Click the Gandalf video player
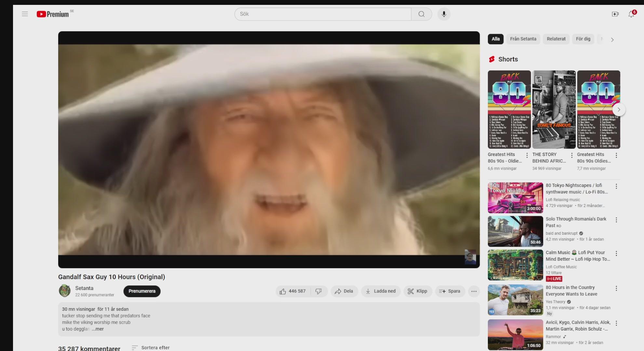The height and width of the screenshot is (351, 644). tap(269, 149)
